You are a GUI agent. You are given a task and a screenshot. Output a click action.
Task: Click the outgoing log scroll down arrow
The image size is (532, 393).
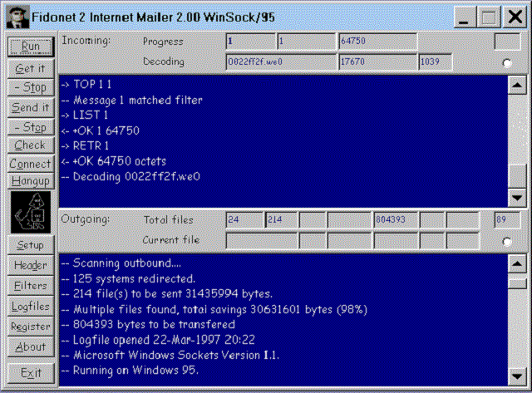[x=517, y=376]
